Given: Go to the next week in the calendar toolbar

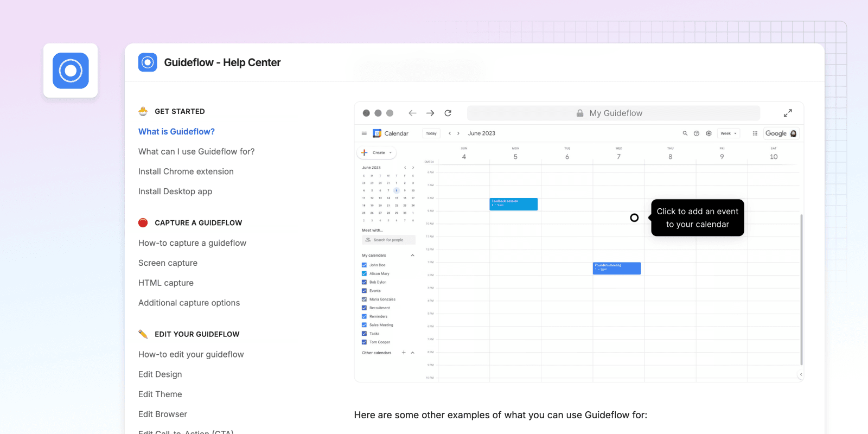Looking at the screenshot, I should 458,133.
